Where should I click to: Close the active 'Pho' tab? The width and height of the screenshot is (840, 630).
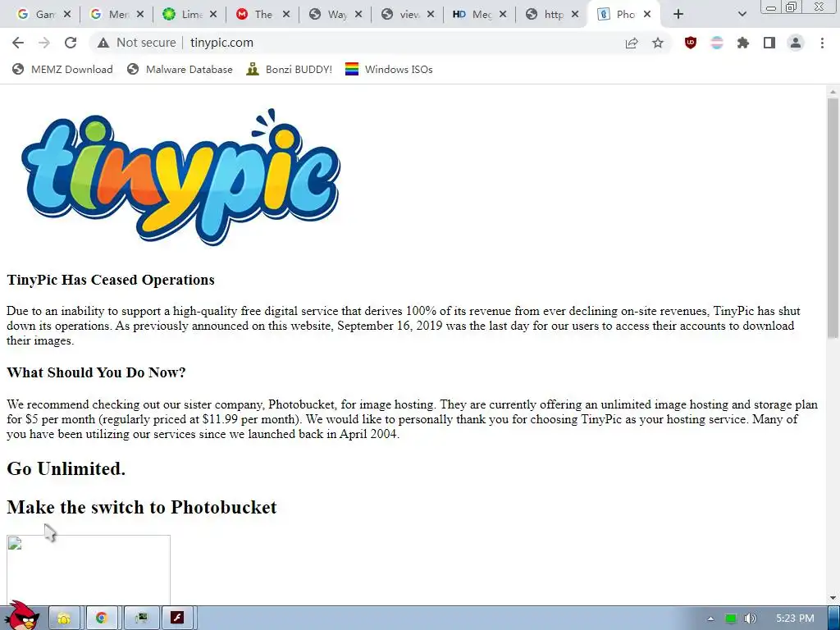click(x=647, y=15)
